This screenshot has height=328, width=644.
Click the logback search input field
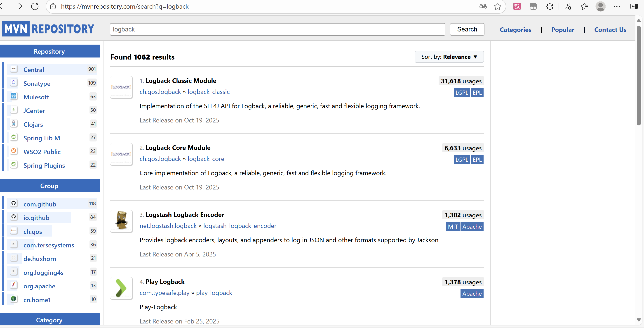coord(277,29)
